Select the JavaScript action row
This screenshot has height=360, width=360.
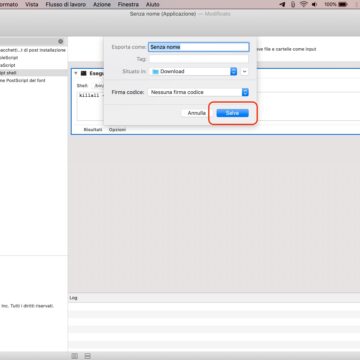33,65
